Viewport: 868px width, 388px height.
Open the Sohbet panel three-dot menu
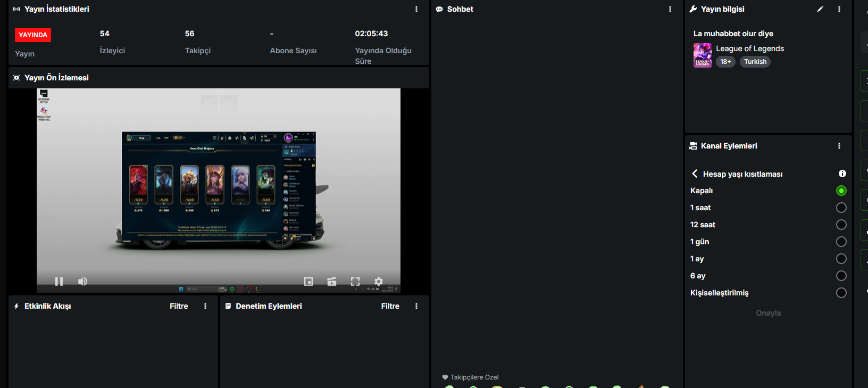[670, 9]
